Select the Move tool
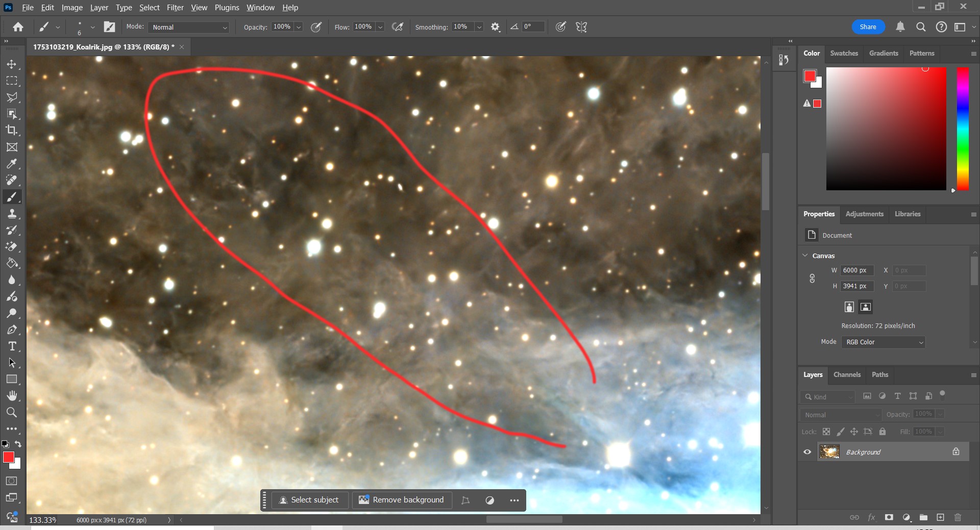This screenshot has width=980, height=530. [x=12, y=64]
